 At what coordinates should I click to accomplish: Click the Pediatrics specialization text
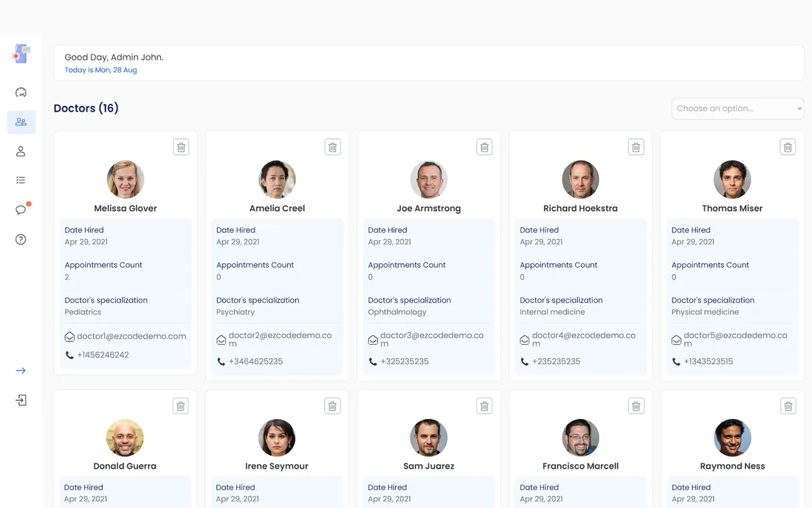tap(83, 312)
